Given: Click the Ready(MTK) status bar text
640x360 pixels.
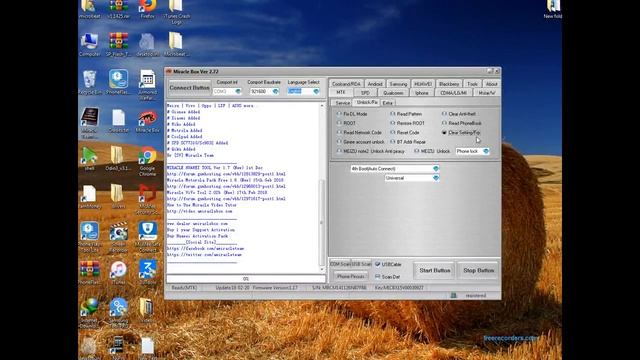Looking at the screenshot, I should [x=184, y=288].
